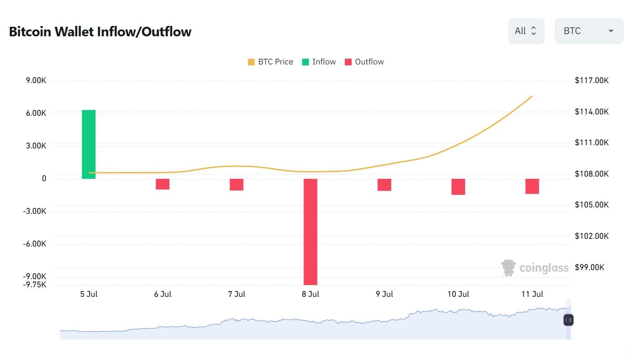
Task: Open the BTC coin selector dropdown
Action: pos(589,30)
